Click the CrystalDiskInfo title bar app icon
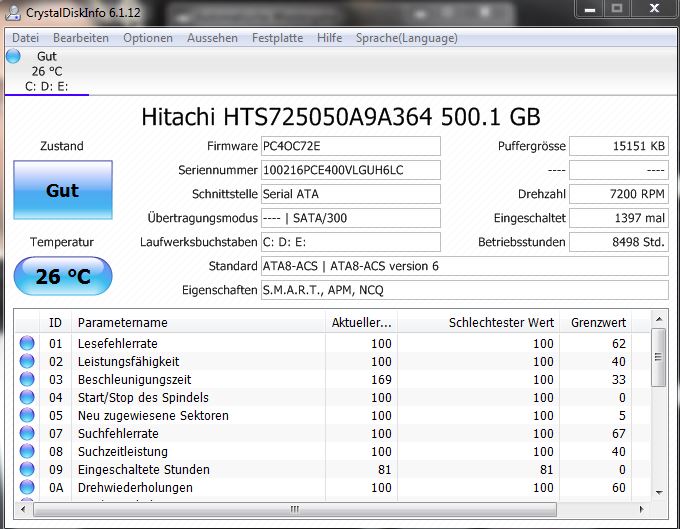The image size is (680, 529). pyautogui.click(x=13, y=12)
